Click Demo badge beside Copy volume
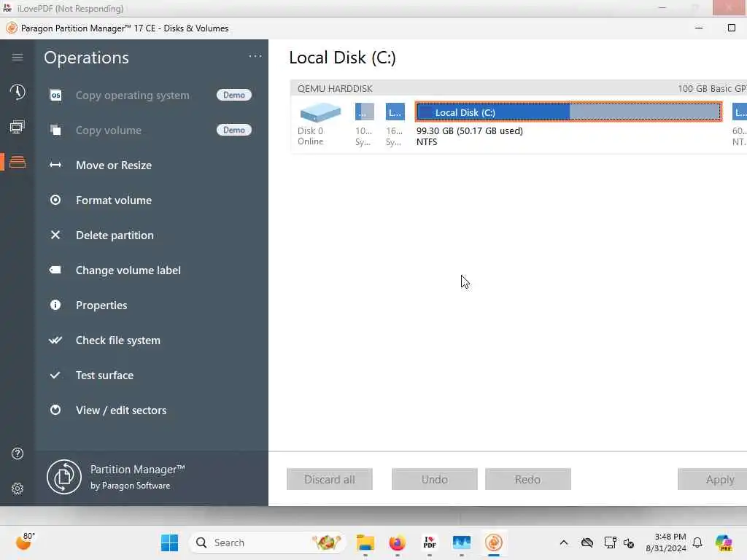This screenshot has height=560, width=747. 234,130
